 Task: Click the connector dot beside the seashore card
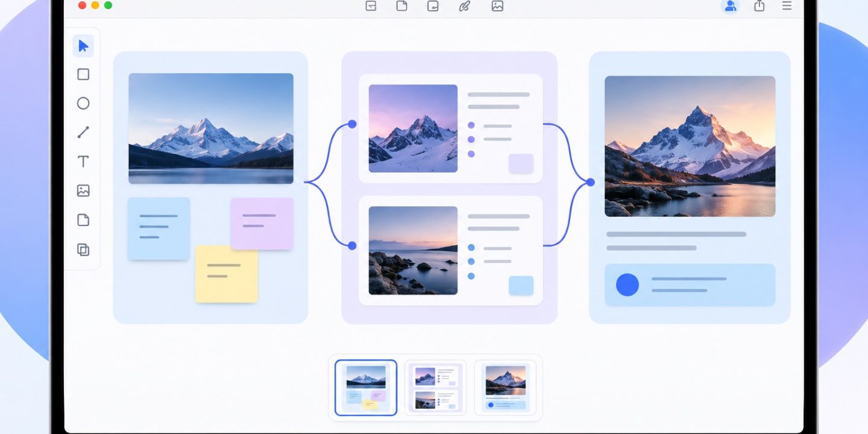point(352,245)
